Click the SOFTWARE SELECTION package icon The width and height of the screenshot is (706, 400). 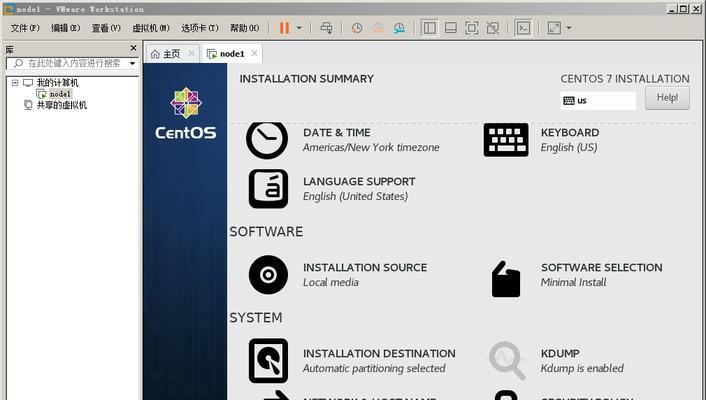point(506,279)
